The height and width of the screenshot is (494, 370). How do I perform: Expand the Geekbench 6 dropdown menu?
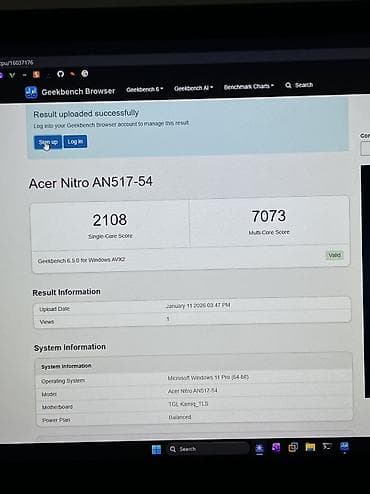tap(145, 89)
